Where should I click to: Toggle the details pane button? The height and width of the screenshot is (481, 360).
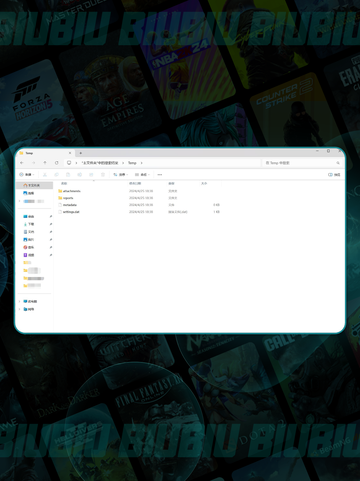pyautogui.click(x=334, y=175)
